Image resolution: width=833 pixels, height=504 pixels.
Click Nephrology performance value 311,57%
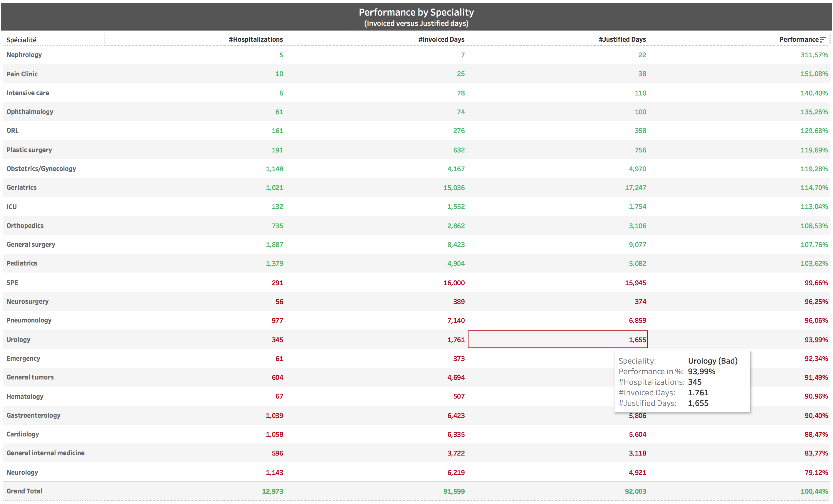[x=814, y=55]
